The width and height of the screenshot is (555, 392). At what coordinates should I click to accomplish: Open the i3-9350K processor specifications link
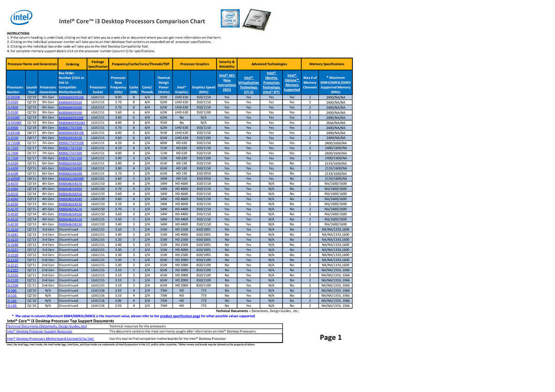coord(12,97)
